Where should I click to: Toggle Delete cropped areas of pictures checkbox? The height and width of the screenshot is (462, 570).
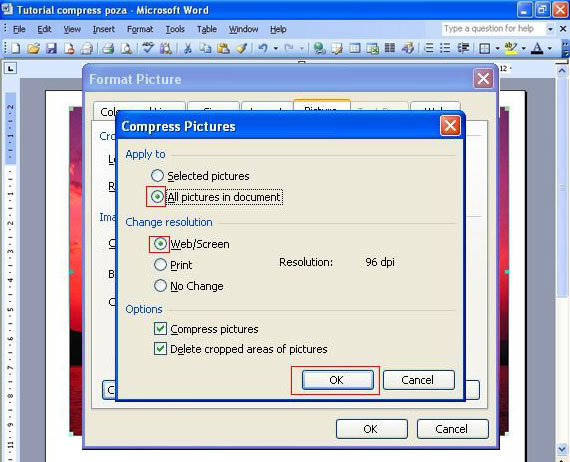pyautogui.click(x=160, y=349)
